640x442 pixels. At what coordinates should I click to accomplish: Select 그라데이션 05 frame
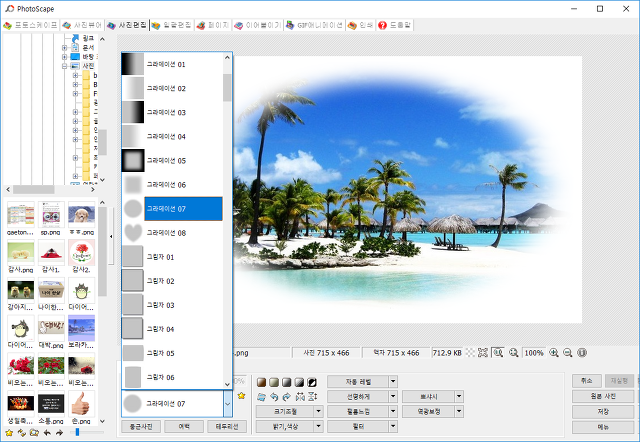point(172,160)
